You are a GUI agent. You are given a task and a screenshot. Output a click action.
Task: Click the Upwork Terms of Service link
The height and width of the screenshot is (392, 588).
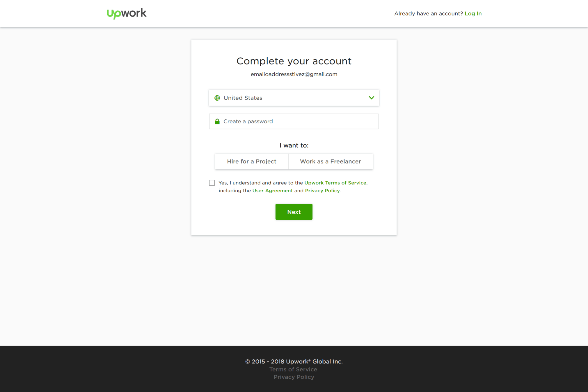tap(335, 183)
